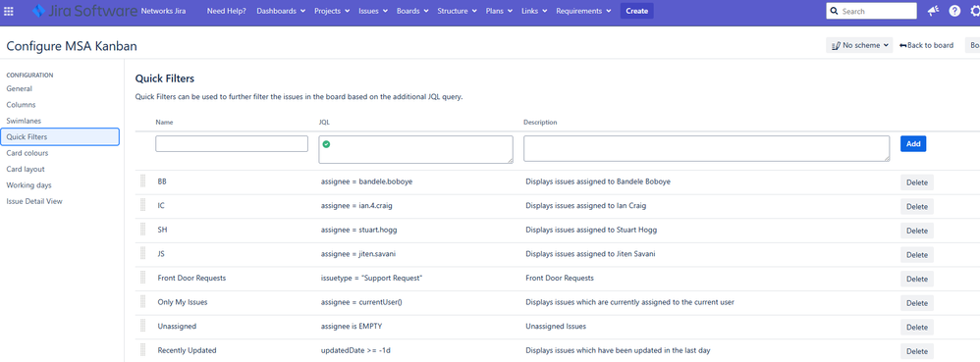The width and height of the screenshot is (980, 362).
Task: Click JQL text assignee = jiten.savani
Action: [x=359, y=254]
